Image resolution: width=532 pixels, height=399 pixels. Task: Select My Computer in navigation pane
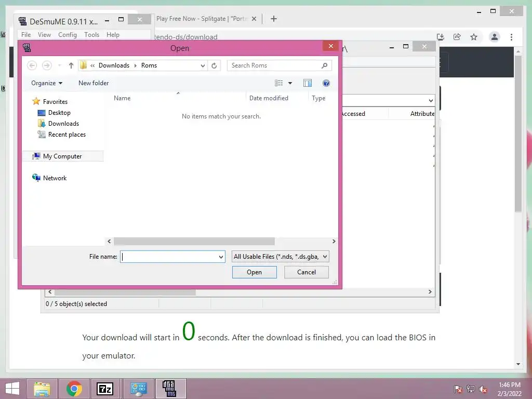(62, 156)
